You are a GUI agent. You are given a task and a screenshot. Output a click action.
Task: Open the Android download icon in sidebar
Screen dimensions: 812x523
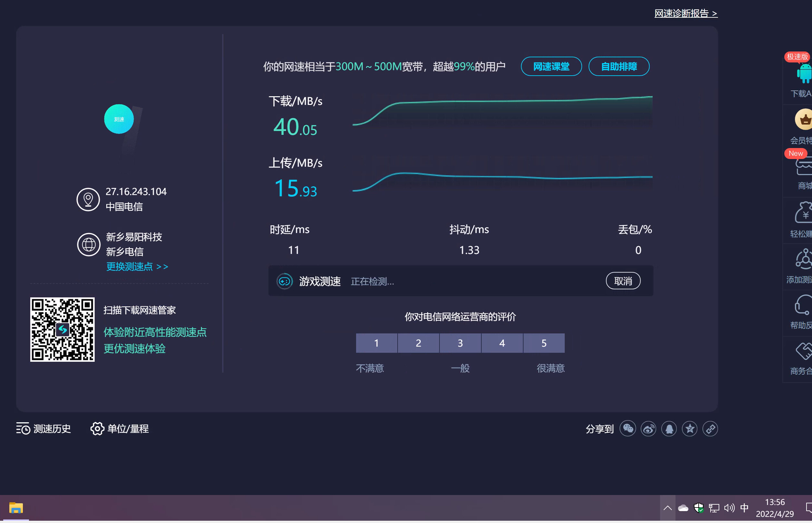pos(804,73)
